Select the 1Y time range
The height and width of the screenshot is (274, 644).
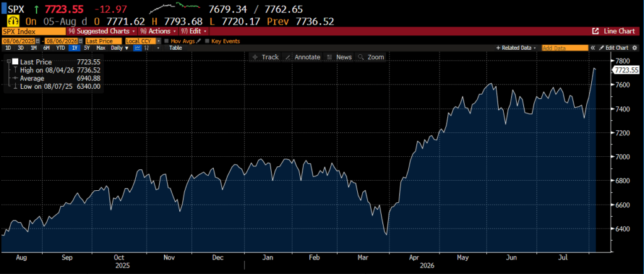[x=75, y=48]
